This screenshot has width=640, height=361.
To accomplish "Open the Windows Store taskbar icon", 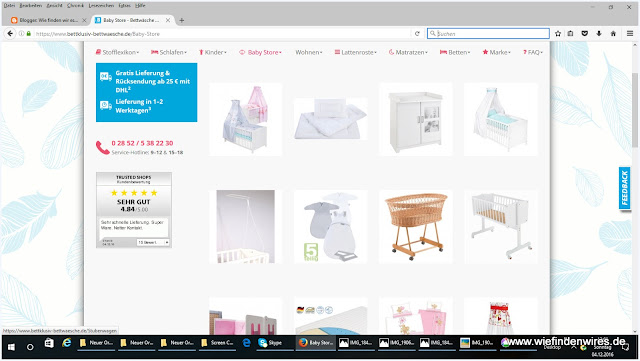I will 49,343.
